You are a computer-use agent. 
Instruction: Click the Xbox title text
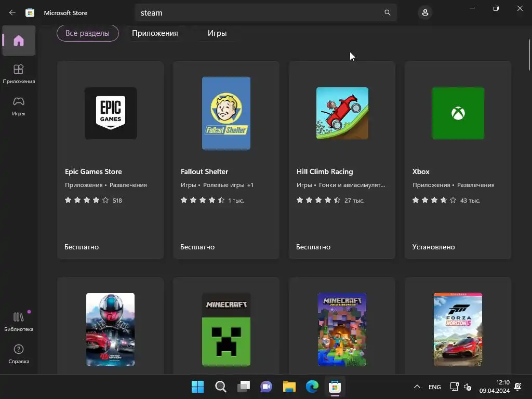coord(421,171)
